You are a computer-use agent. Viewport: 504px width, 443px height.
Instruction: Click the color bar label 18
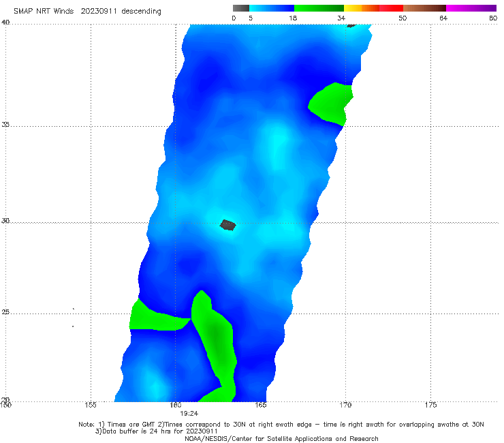click(x=293, y=18)
